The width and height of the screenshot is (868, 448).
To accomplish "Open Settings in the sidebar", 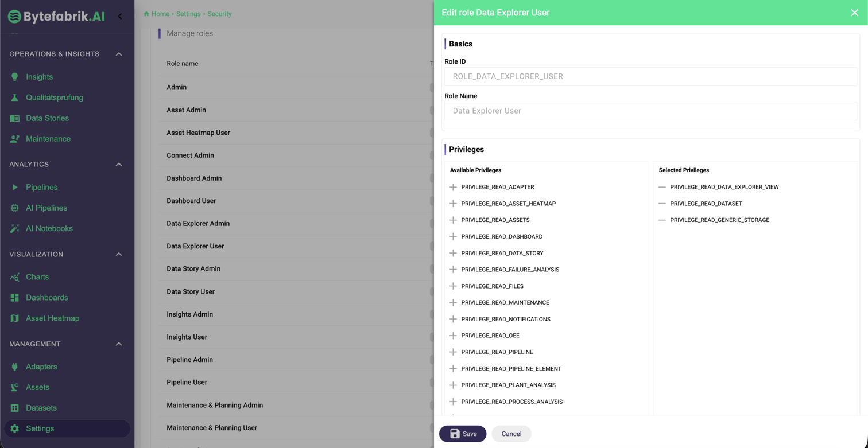I will coord(40,428).
